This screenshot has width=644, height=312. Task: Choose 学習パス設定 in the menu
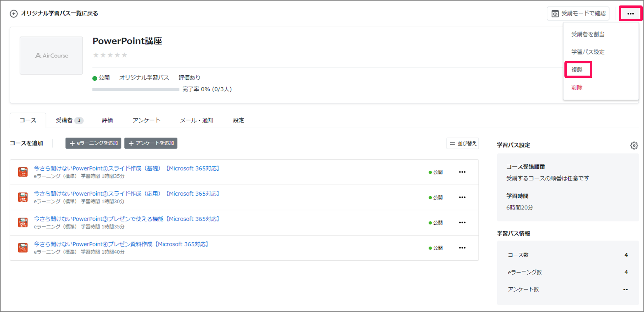[x=588, y=52]
